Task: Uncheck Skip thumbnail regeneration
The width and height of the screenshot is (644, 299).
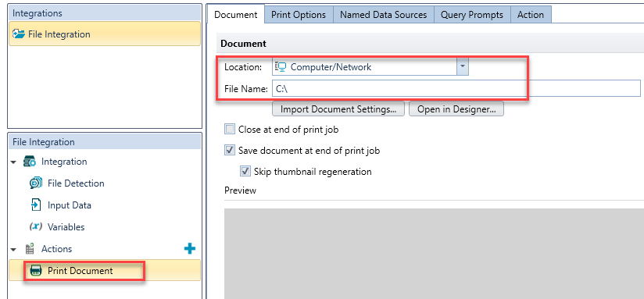Action: coord(245,172)
